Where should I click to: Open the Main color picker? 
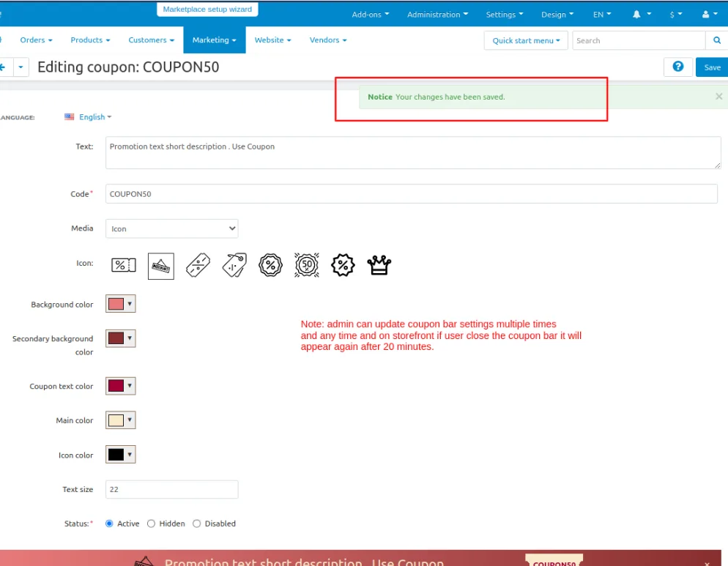pos(121,420)
